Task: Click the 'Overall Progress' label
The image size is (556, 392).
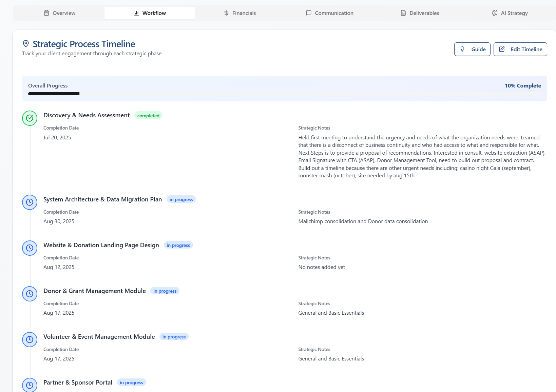Action: [48, 86]
